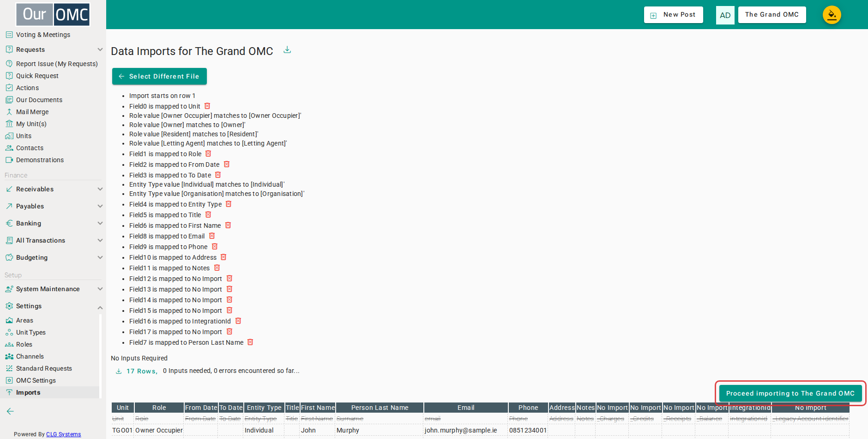868x439 pixels.
Task: Go to Mail Merge in sidebar
Action: tap(32, 112)
